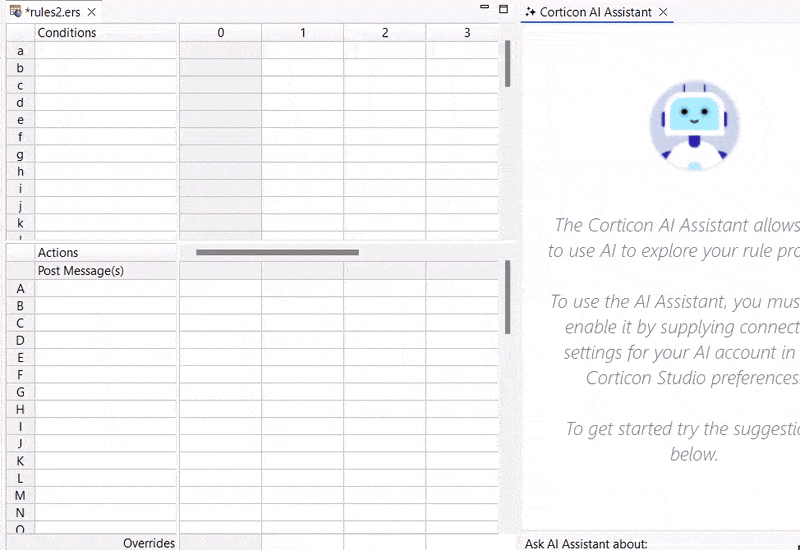Select action row header A
The image size is (800, 550).
pyautogui.click(x=20, y=288)
